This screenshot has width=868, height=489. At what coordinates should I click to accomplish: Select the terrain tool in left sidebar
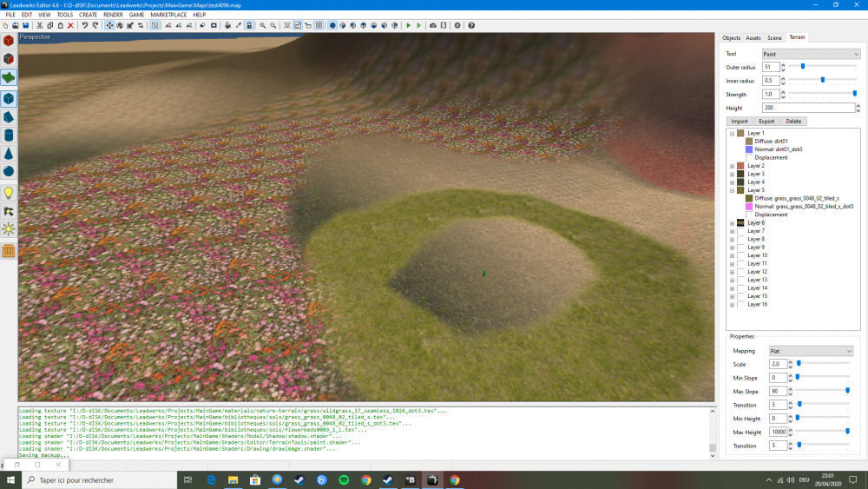click(x=9, y=78)
